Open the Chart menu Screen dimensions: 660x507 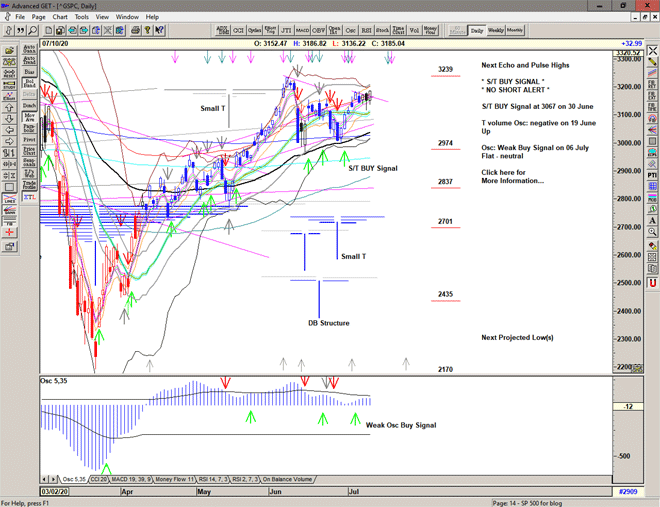coord(60,17)
